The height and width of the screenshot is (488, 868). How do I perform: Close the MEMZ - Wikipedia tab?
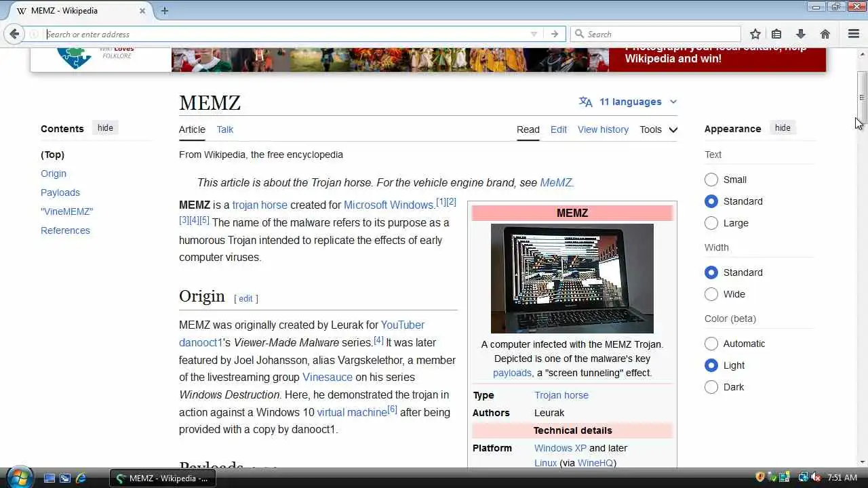coord(143,11)
